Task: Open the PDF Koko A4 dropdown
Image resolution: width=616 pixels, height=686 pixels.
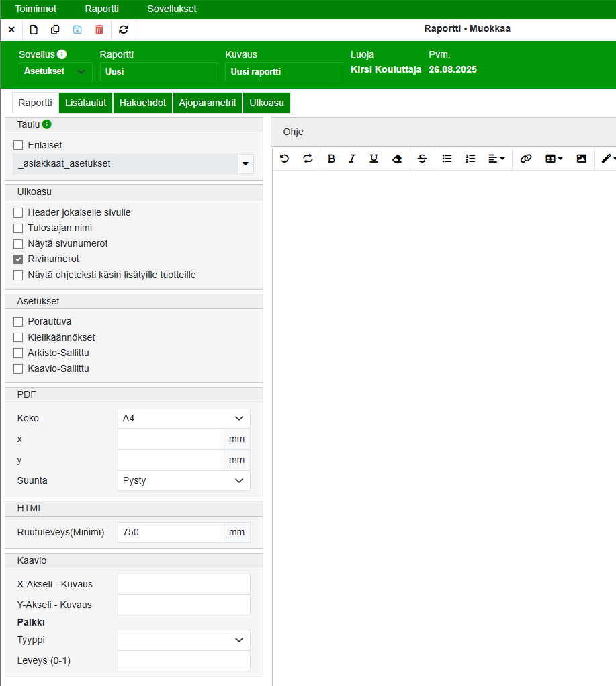Action: [x=183, y=419]
